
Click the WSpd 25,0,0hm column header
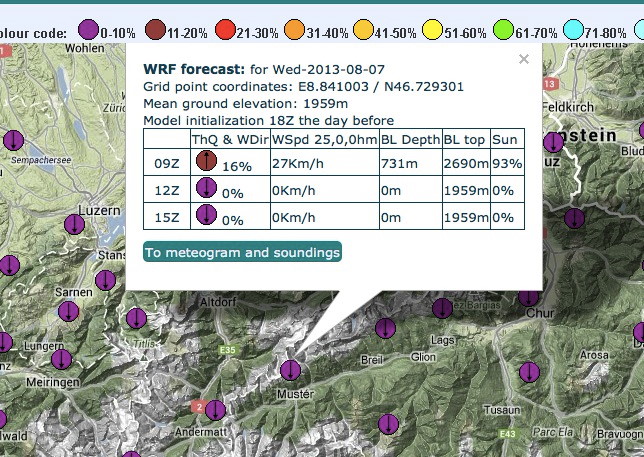coord(324,139)
